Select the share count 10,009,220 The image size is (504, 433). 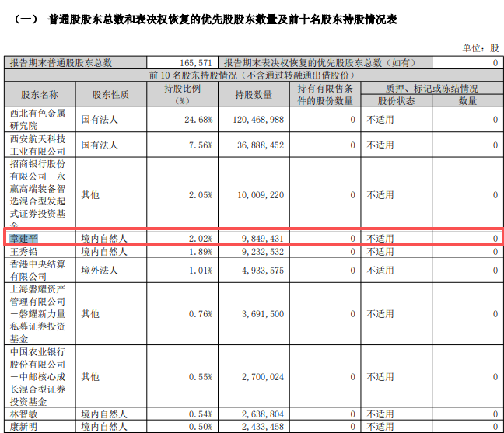(x=261, y=195)
